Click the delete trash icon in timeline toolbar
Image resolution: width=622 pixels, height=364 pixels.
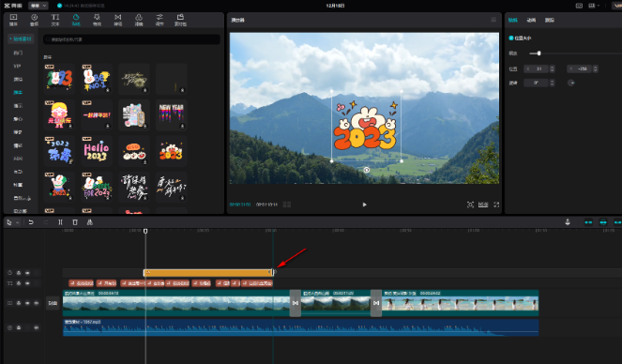pyautogui.click(x=75, y=222)
